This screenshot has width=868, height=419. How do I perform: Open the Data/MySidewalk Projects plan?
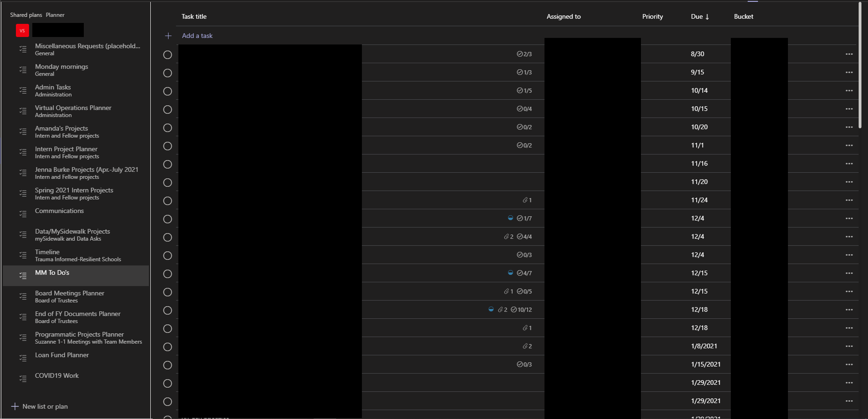pyautogui.click(x=76, y=235)
